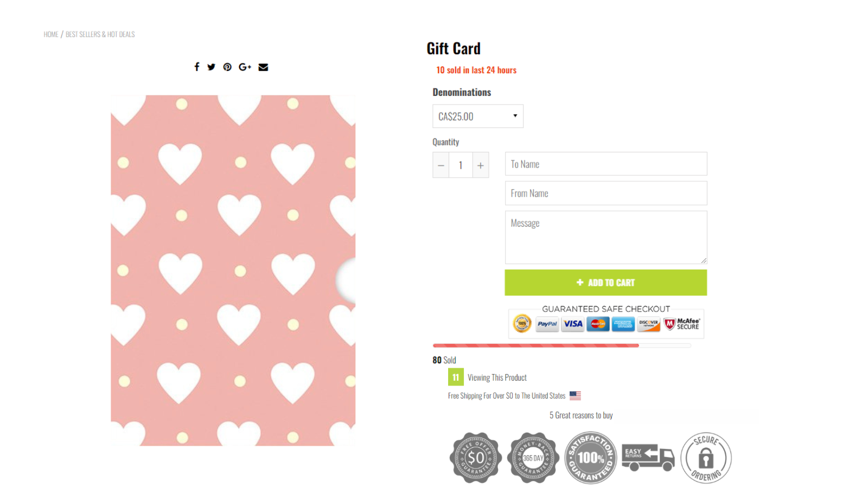Pin the gift card on Pinterest
868x488 pixels.
227,67
